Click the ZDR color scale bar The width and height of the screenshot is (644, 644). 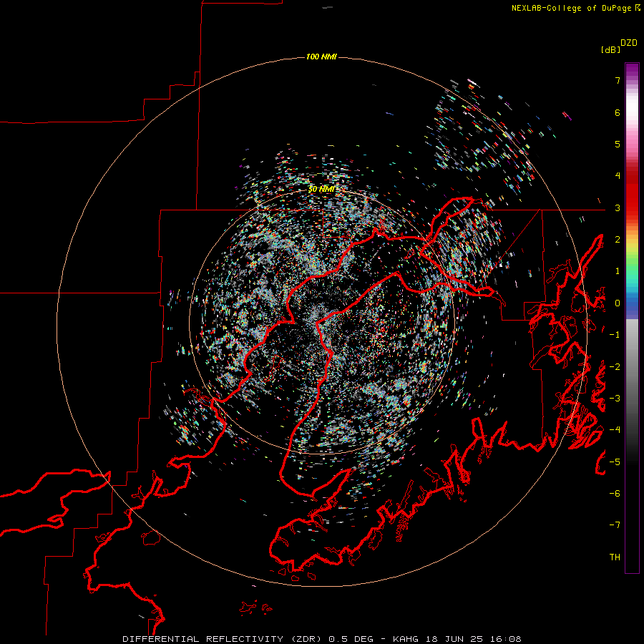click(x=632, y=318)
